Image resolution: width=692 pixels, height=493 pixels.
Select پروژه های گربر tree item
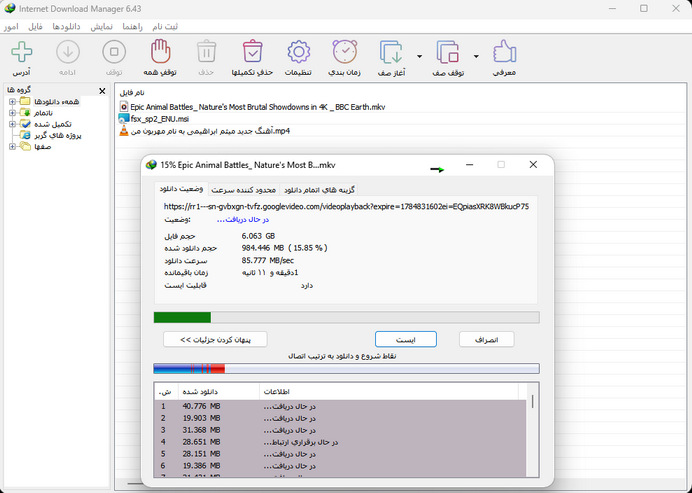coord(57,135)
